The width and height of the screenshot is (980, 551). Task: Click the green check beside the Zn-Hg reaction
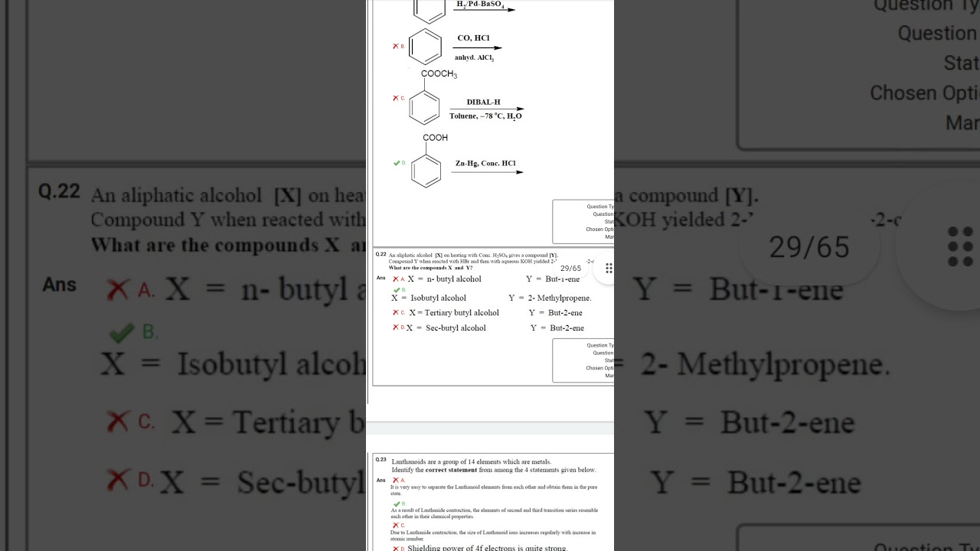[x=397, y=163]
